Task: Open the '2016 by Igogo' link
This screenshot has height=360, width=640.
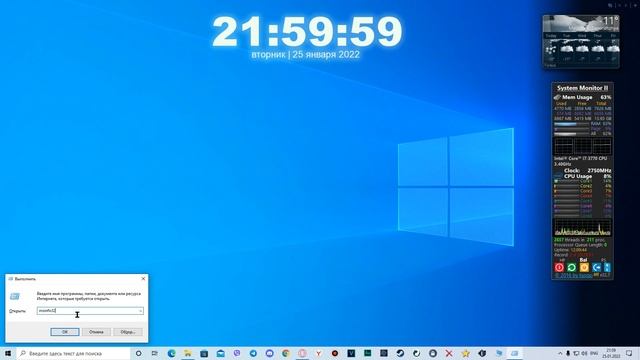Action: (574, 276)
